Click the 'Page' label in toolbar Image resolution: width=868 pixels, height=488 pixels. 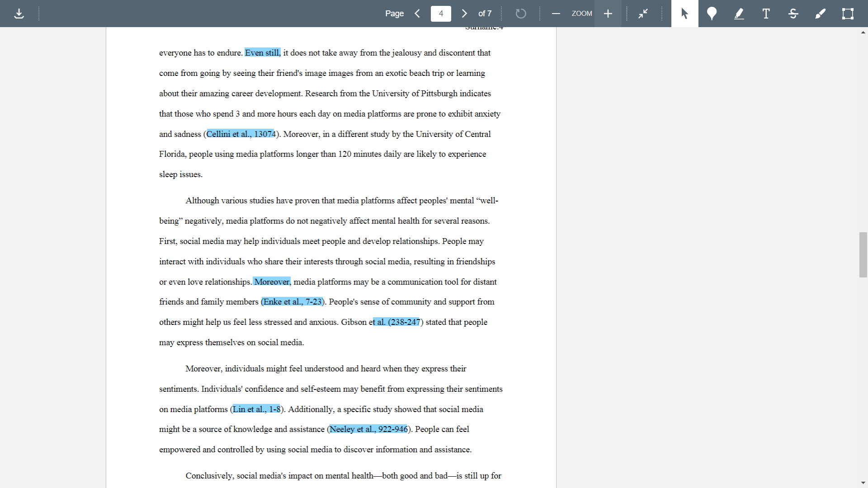pos(394,14)
